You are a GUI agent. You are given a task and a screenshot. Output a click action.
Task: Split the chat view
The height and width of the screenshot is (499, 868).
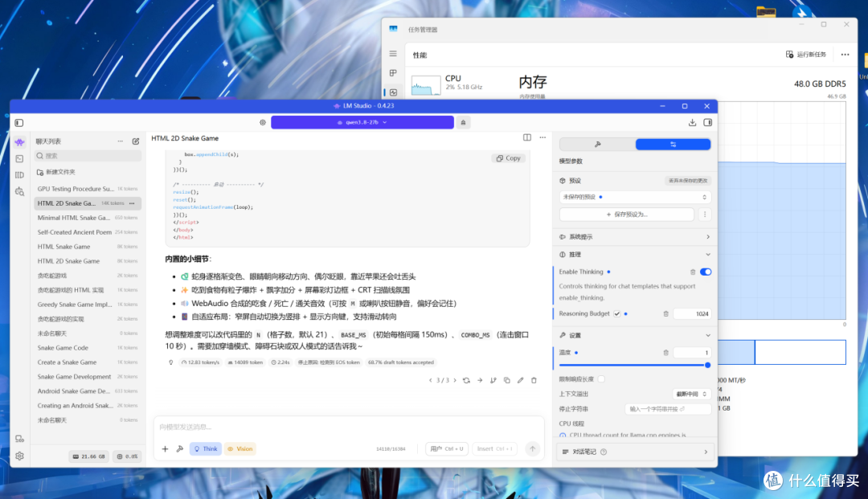[x=527, y=137]
